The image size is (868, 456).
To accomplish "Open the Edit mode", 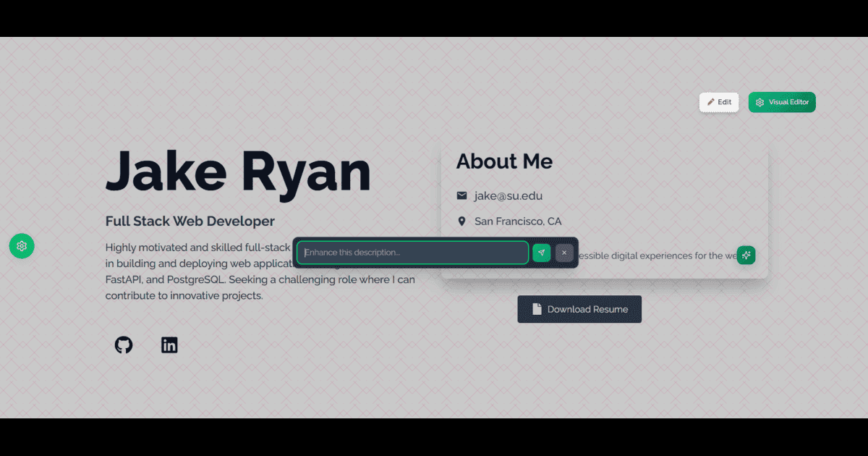I will pos(719,102).
